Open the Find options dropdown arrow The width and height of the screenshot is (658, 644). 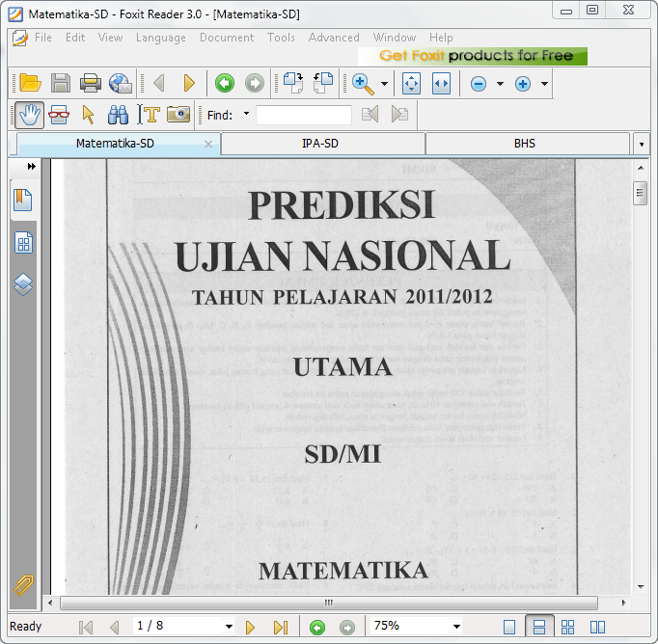click(246, 114)
